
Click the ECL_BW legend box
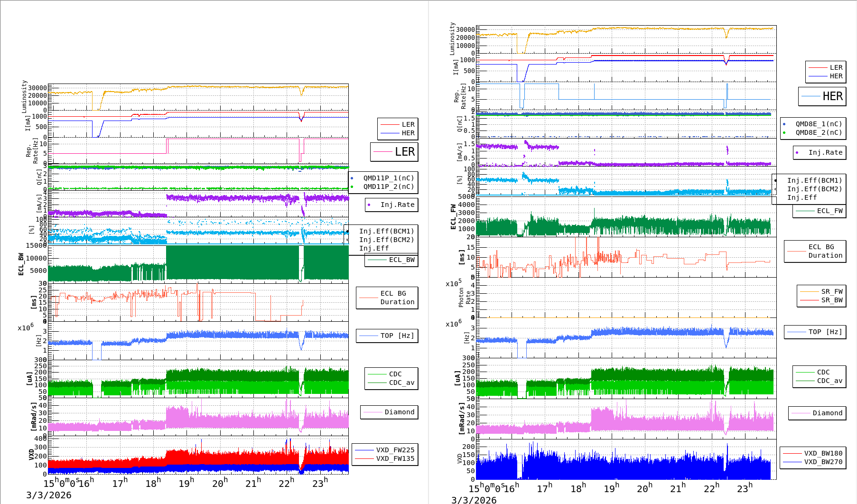pos(391,260)
